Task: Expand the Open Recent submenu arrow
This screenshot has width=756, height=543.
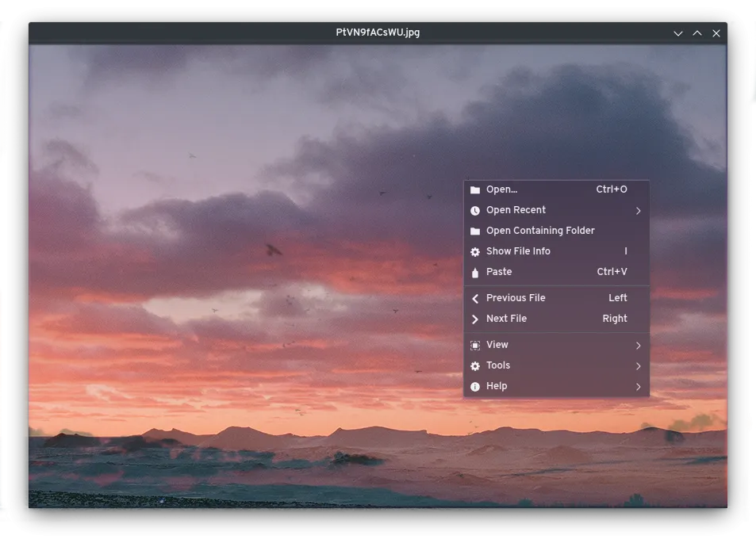Action: (x=638, y=211)
